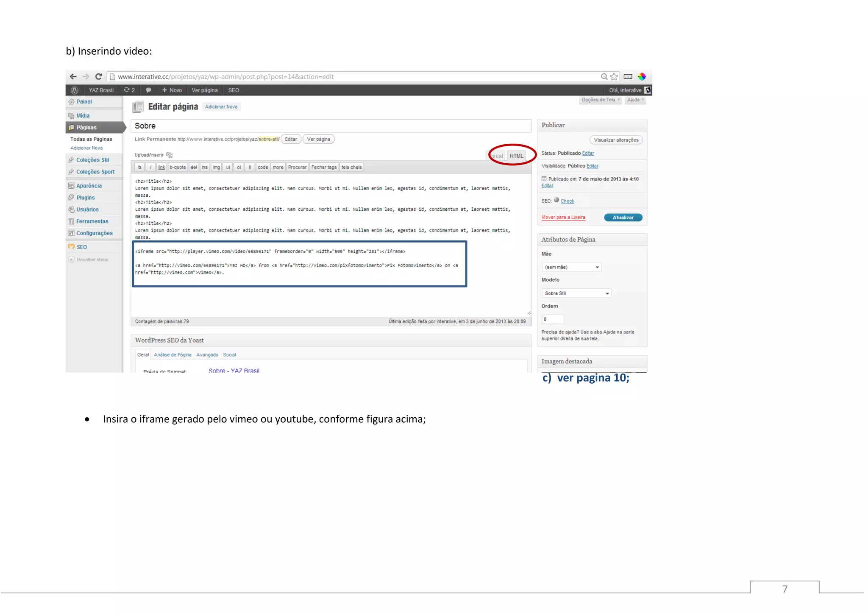Click the bold b toolbar button
The image size is (868, 614).
[x=139, y=167]
